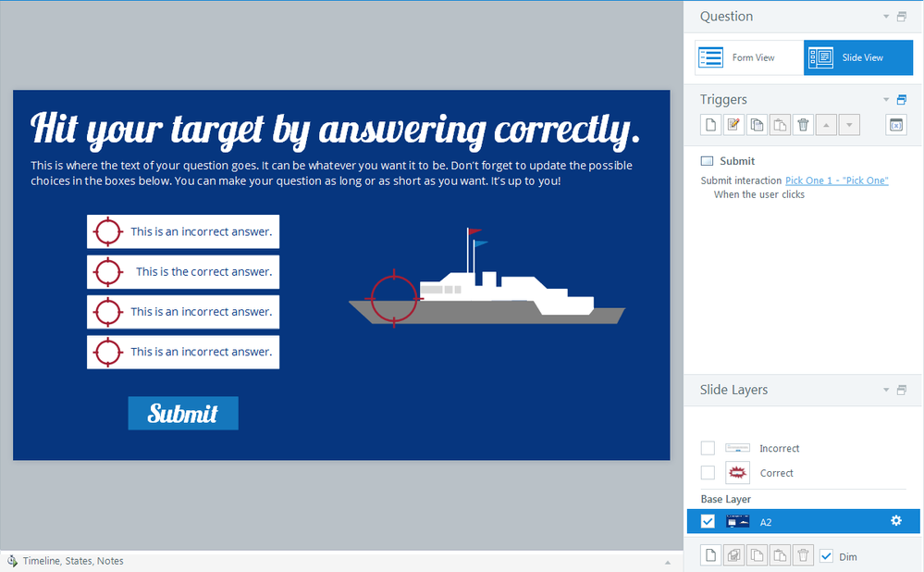924x572 pixels.
Task: Select the Correct layer name
Action: click(x=776, y=473)
